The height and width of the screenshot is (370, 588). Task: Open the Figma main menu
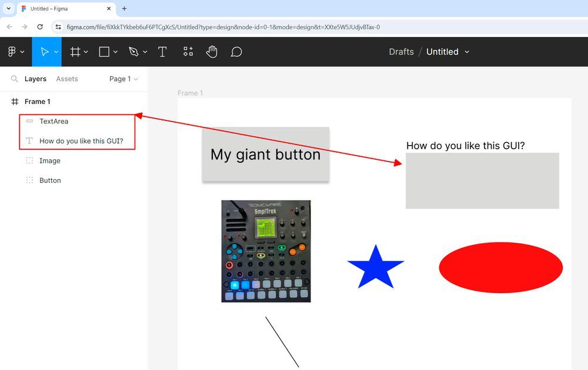coord(12,52)
